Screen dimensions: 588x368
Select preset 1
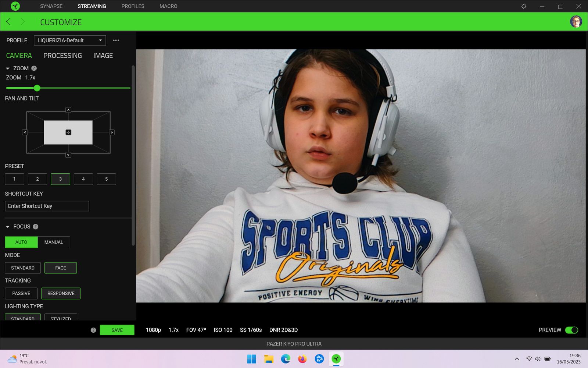click(14, 179)
